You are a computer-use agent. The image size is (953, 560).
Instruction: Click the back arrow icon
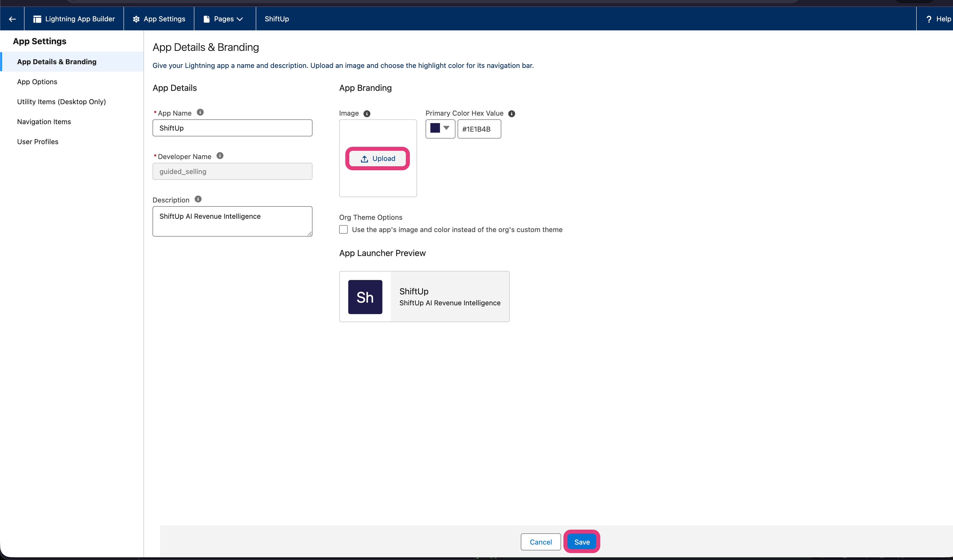pyautogui.click(x=12, y=19)
